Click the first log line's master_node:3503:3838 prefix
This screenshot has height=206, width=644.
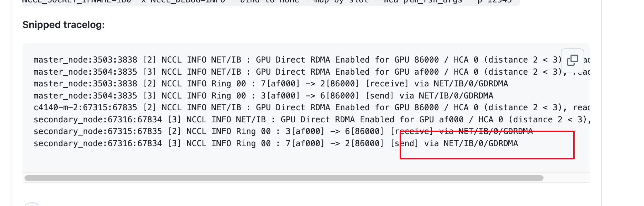point(85,60)
